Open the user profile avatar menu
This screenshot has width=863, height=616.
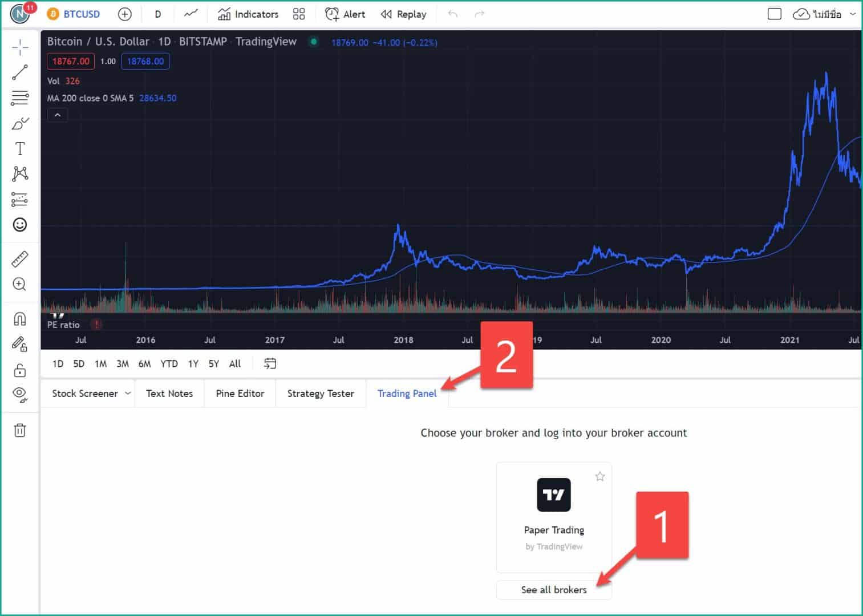coord(21,14)
